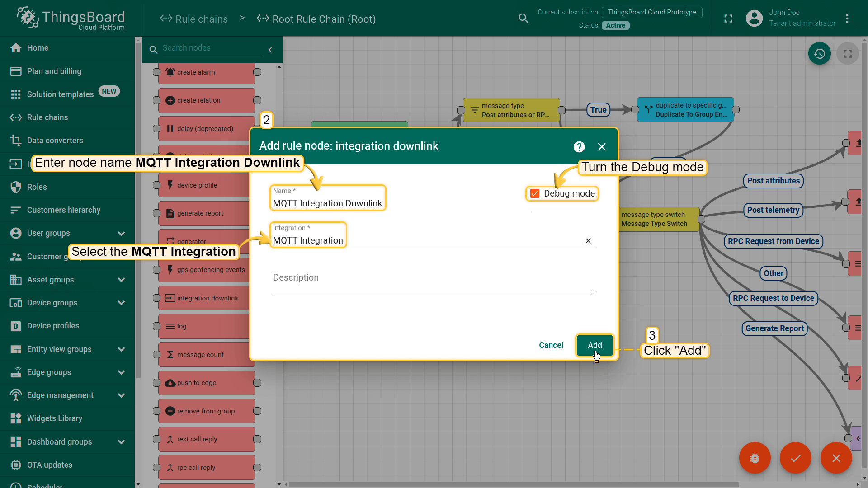Open help for integration downlink node
Viewport: 868px width, 488px height.
point(579,147)
